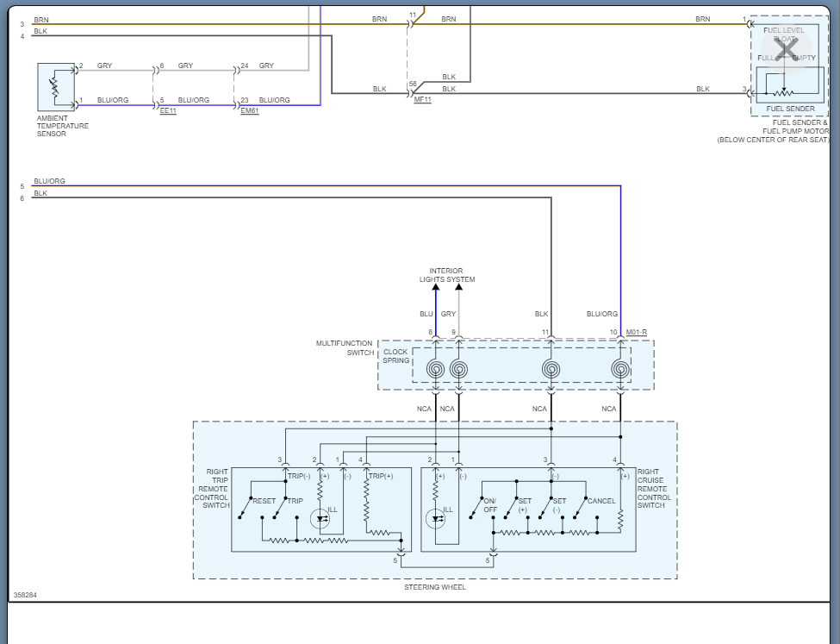Click the TRIP(+) terminal label

[x=380, y=476]
